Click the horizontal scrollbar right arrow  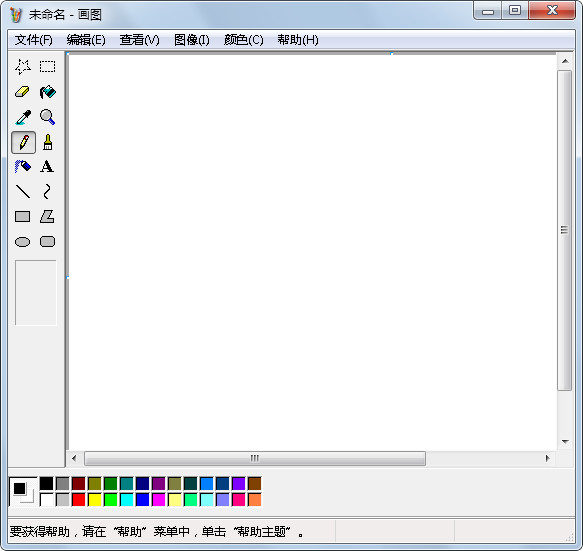click(548, 458)
